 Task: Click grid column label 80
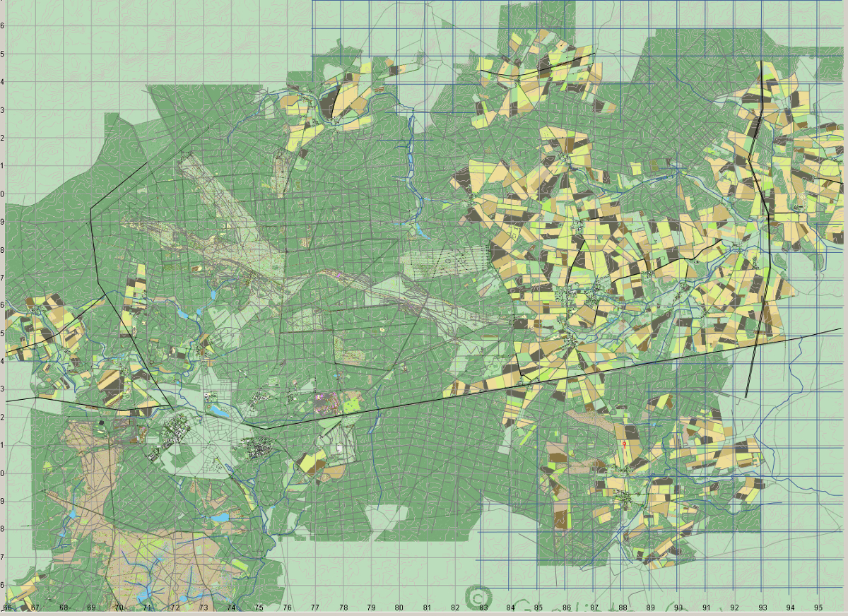[x=399, y=608]
